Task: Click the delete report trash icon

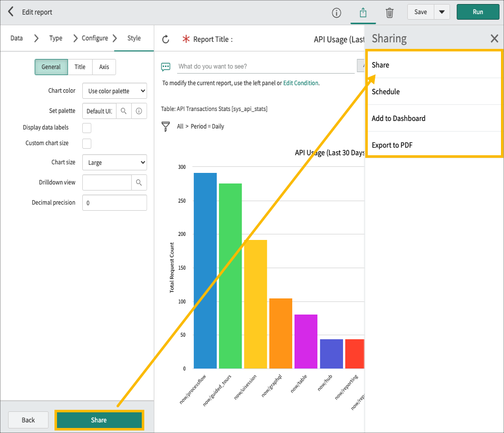Action: 389,12
